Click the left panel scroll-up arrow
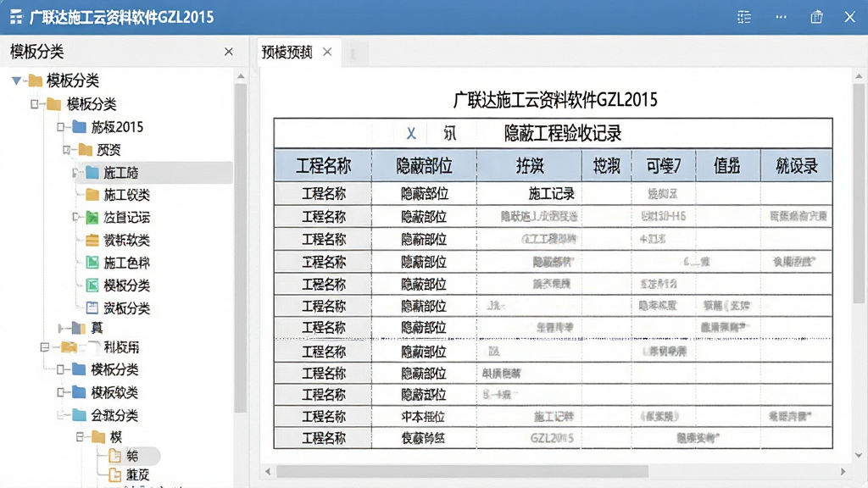The width and height of the screenshot is (868, 488). (240, 76)
